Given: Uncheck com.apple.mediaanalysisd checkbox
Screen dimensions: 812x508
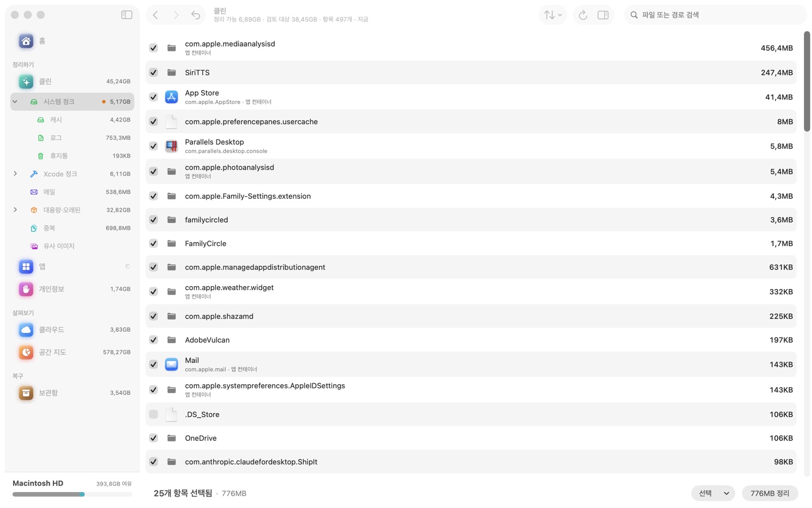Looking at the screenshot, I should pos(153,48).
